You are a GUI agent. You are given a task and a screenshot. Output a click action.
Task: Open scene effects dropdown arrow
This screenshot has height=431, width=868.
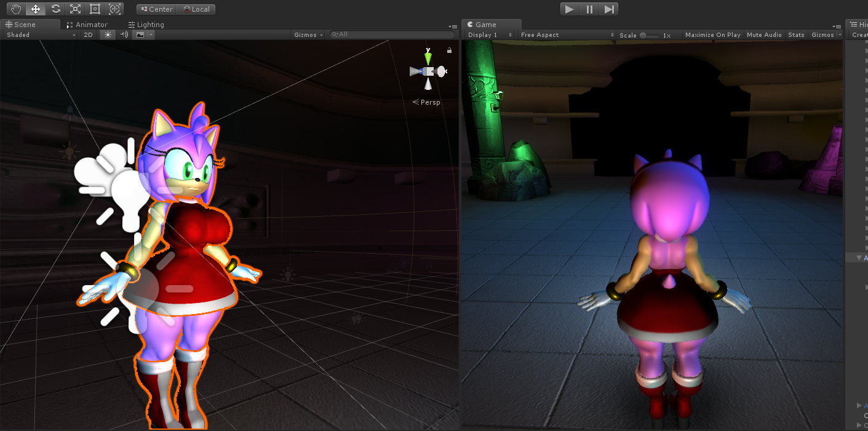point(151,35)
